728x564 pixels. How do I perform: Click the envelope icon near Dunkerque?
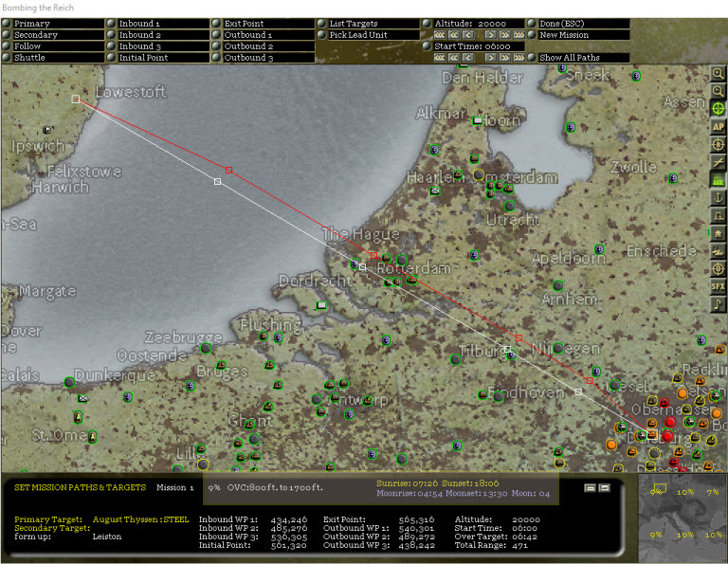click(82, 398)
